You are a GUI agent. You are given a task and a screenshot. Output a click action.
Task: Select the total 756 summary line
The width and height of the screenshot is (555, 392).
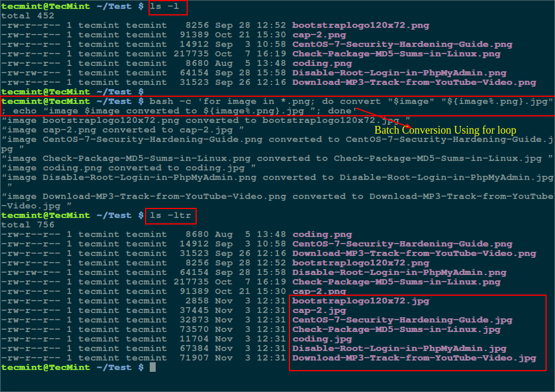[28, 225]
